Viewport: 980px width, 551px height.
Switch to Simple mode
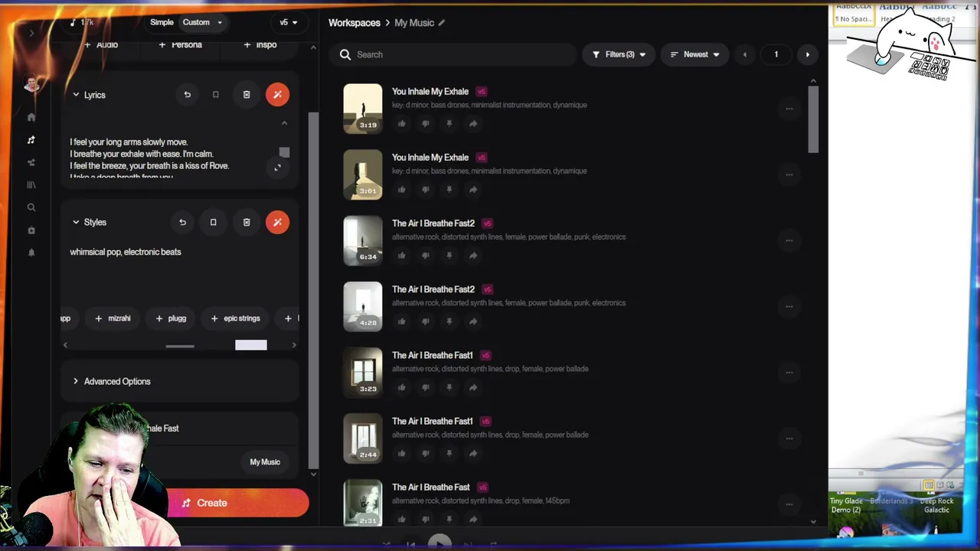point(162,22)
